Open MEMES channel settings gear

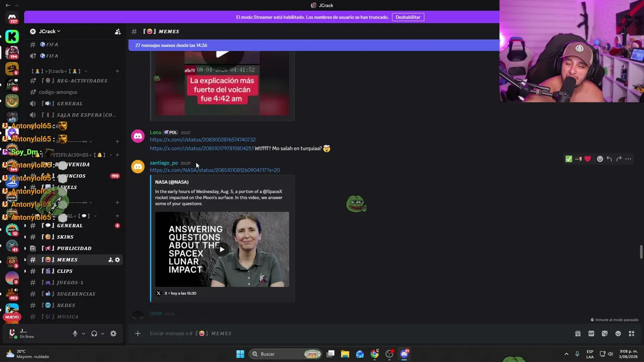point(118,260)
